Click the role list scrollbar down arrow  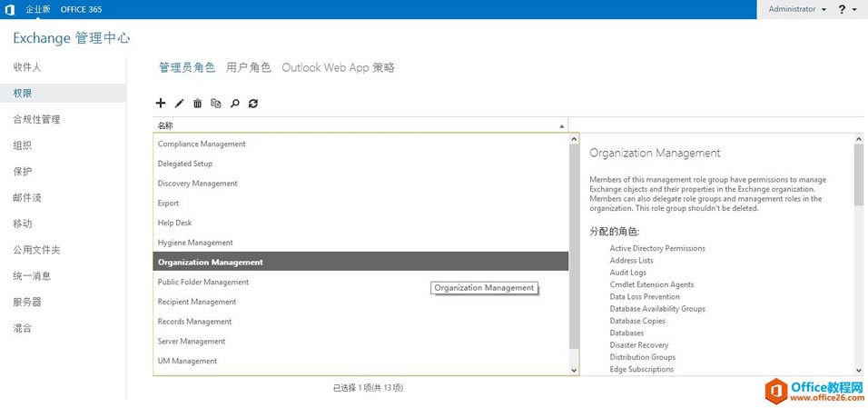pos(574,370)
